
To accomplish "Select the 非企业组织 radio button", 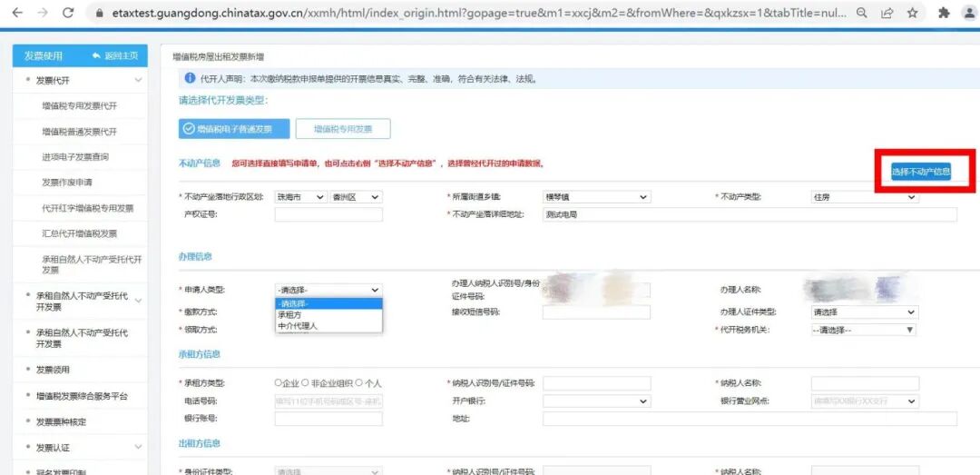I will click(x=305, y=383).
